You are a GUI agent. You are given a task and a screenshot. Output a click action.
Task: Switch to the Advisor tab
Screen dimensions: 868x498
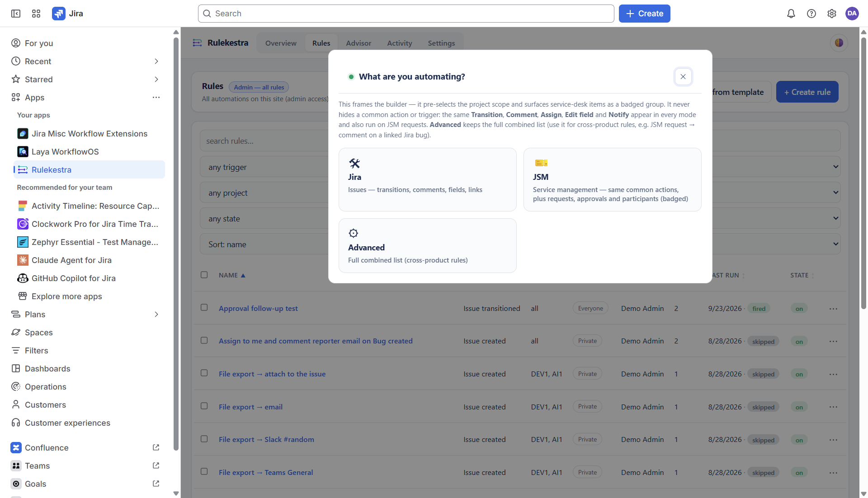[x=359, y=43]
